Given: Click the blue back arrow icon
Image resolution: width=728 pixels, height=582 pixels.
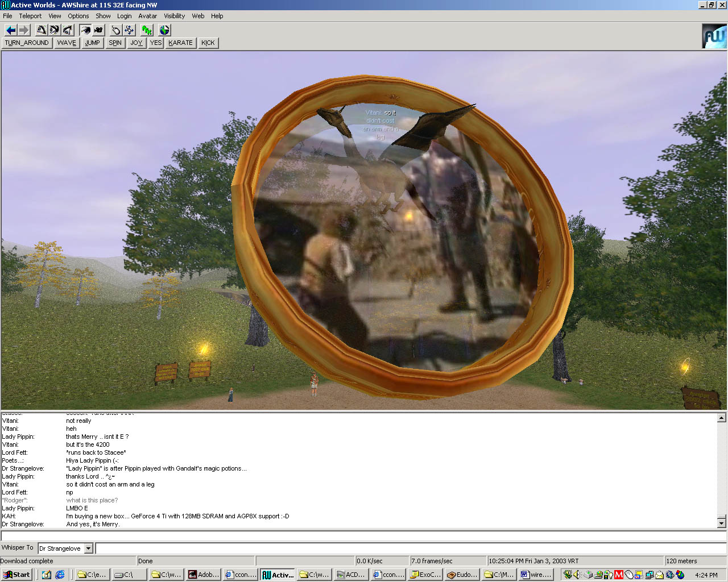Looking at the screenshot, I should coord(11,30).
